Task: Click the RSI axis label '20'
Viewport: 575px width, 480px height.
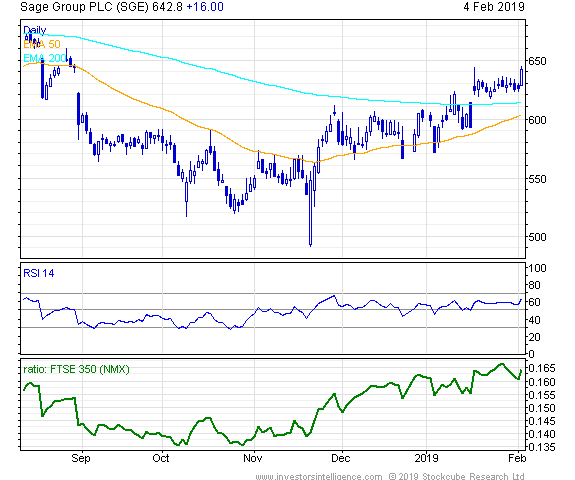Action: point(534,337)
